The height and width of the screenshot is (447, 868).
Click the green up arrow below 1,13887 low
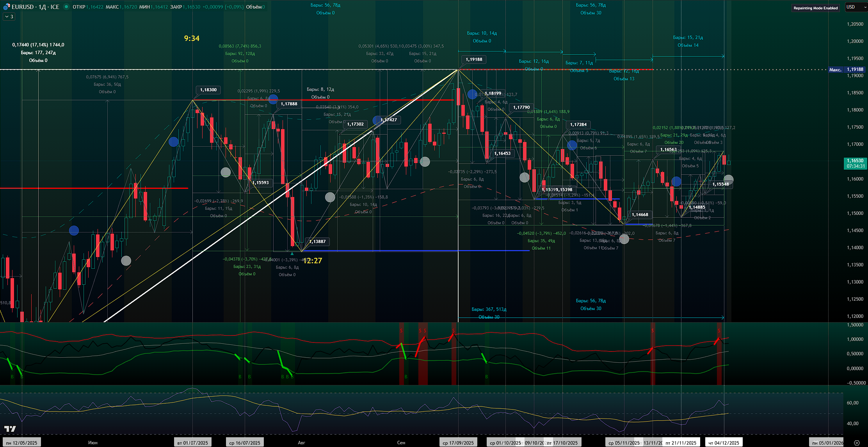pos(292,254)
